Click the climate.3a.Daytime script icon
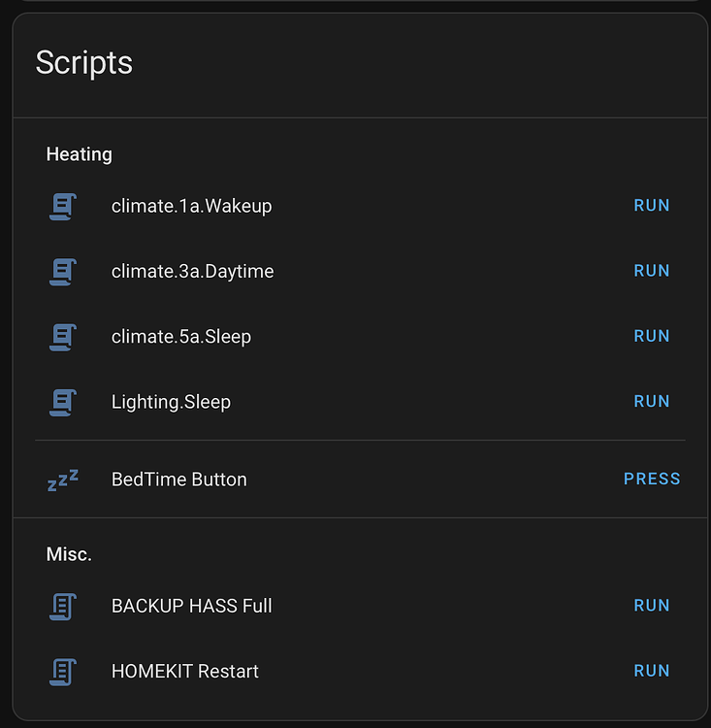Screen dimensions: 711x728 63,271
